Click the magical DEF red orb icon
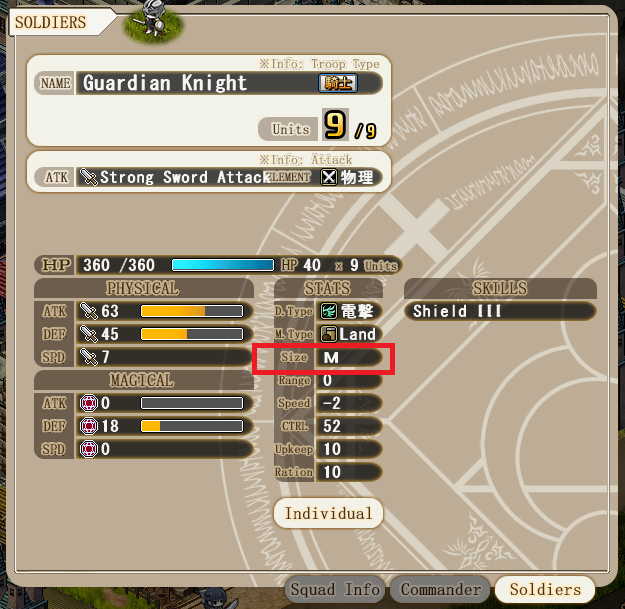The image size is (625, 609). pos(88,426)
